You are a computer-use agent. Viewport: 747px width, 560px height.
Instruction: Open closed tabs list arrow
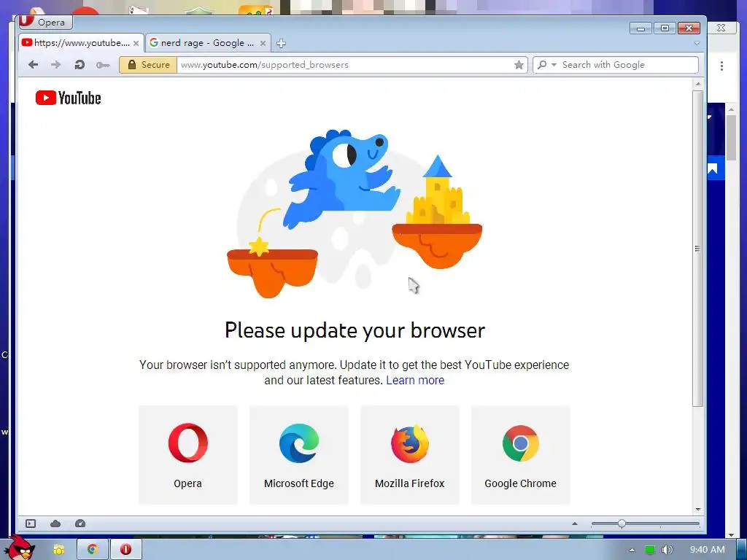pyautogui.click(x=697, y=43)
